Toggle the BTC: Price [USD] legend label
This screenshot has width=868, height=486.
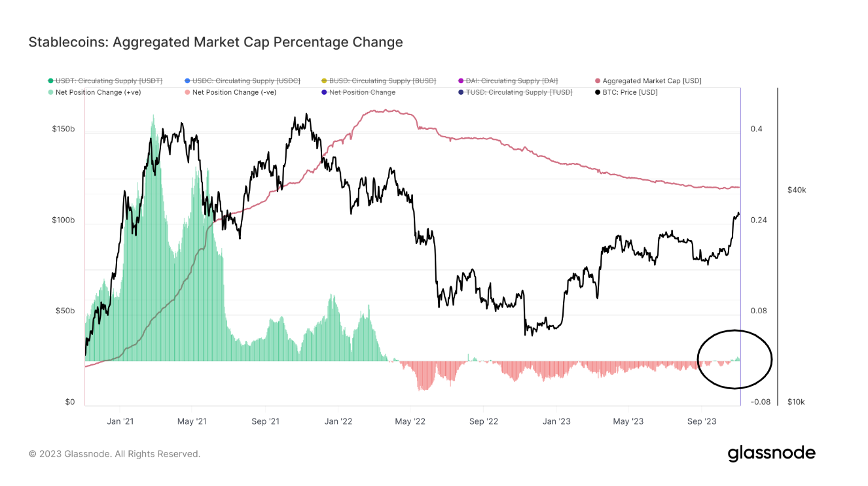[x=630, y=92]
